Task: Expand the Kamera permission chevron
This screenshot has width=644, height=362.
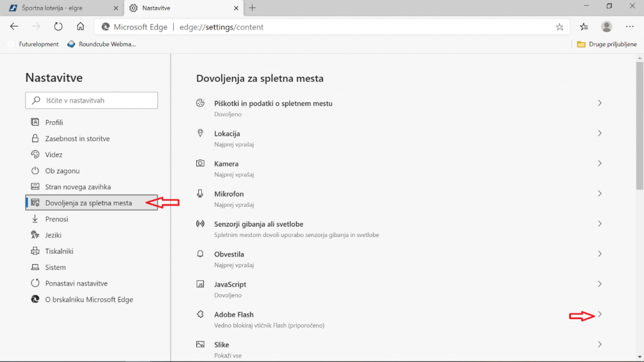Action: tap(599, 163)
